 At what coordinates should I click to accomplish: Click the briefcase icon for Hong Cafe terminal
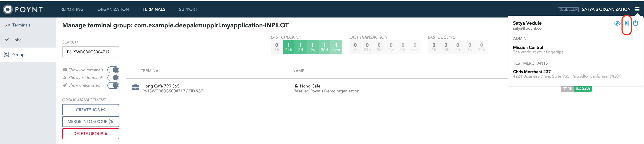(135, 87)
